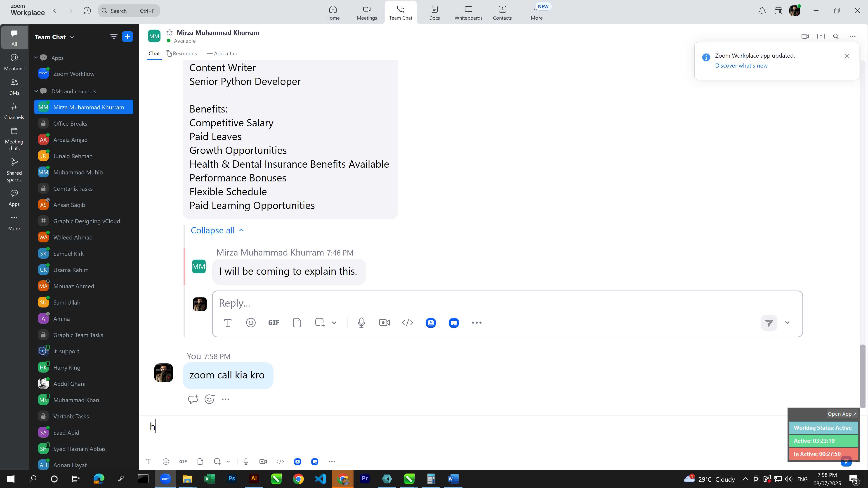Click Add a tab
Screen dimensions: 868x488
click(222, 54)
